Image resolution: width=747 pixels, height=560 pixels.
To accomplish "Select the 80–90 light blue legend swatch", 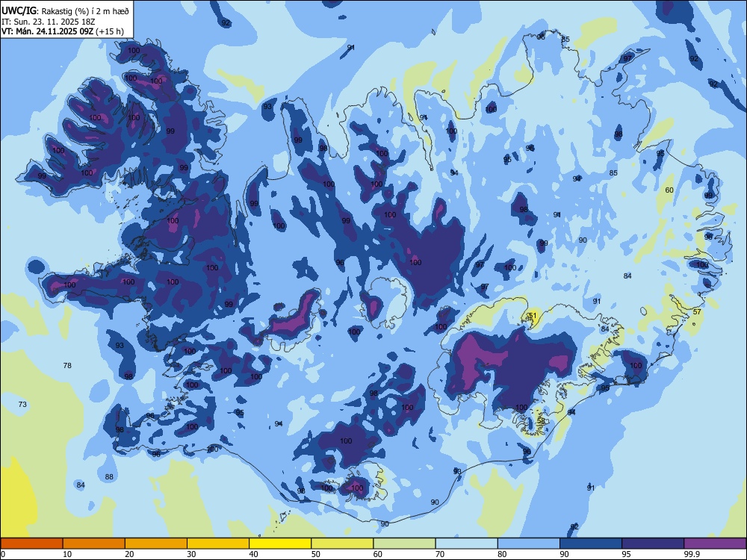I will [x=528, y=544].
